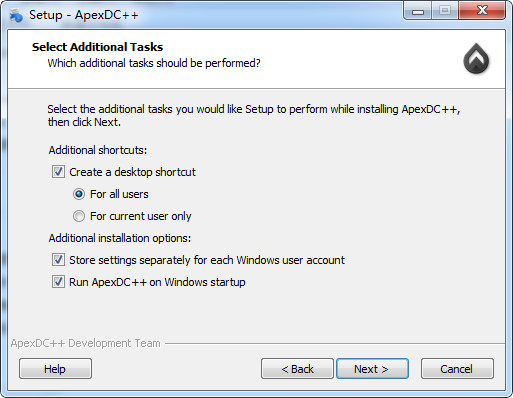The height and width of the screenshot is (398, 513).
Task: Click the disabled maximize window button
Action: coord(445,11)
